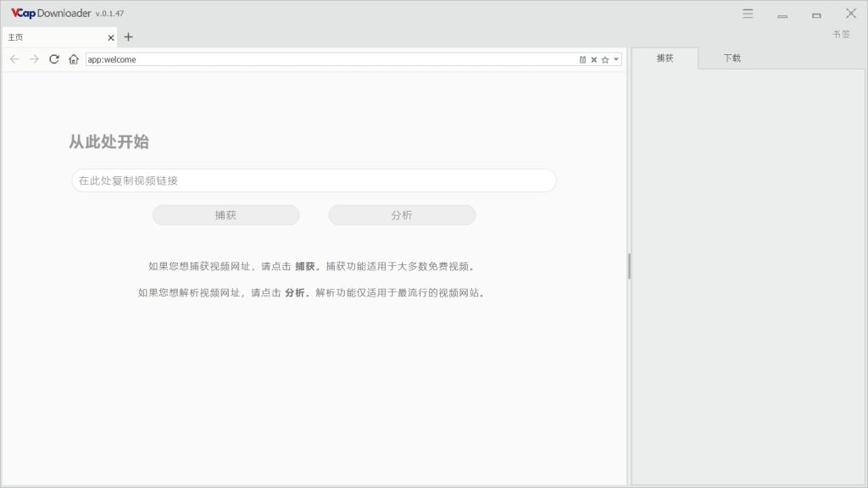Clear the address bar with the X icon
The width and height of the screenshot is (868, 488).
593,59
